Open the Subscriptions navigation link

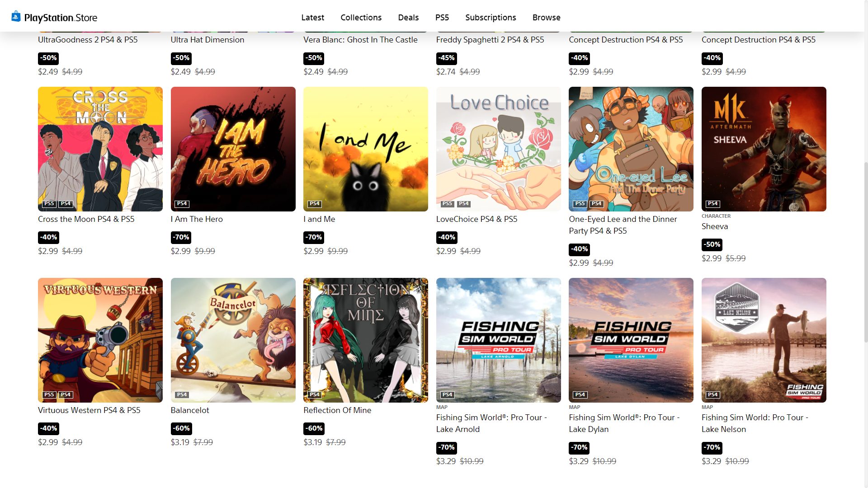pyautogui.click(x=491, y=17)
